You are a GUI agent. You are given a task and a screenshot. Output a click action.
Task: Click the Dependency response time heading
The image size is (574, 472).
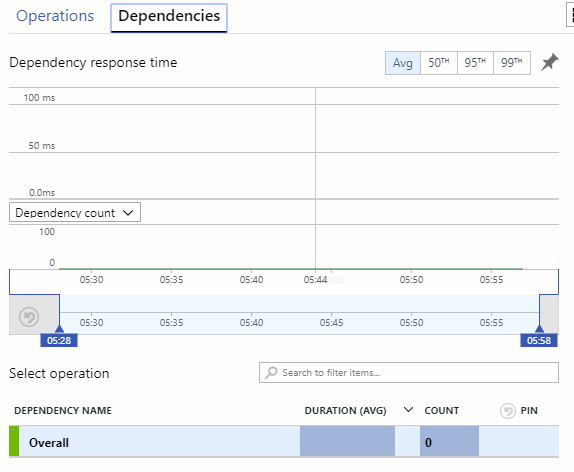click(x=93, y=63)
